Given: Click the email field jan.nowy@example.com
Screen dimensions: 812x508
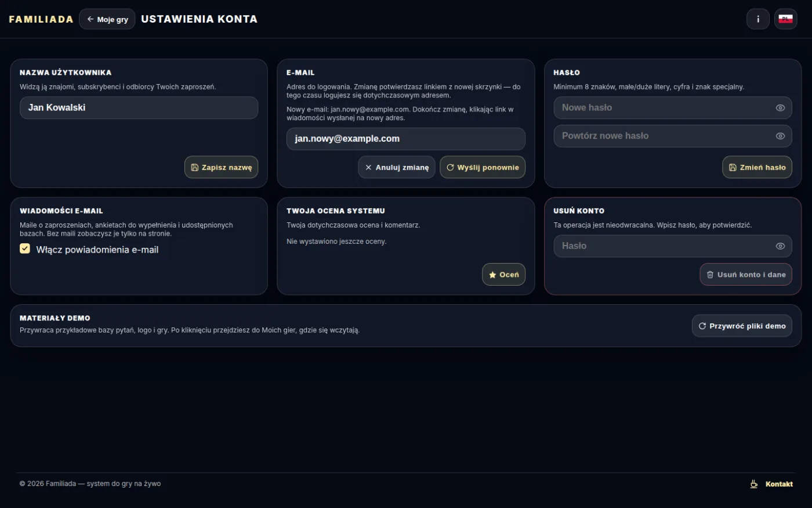Looking at the screenshot, I should coord(405,139).
